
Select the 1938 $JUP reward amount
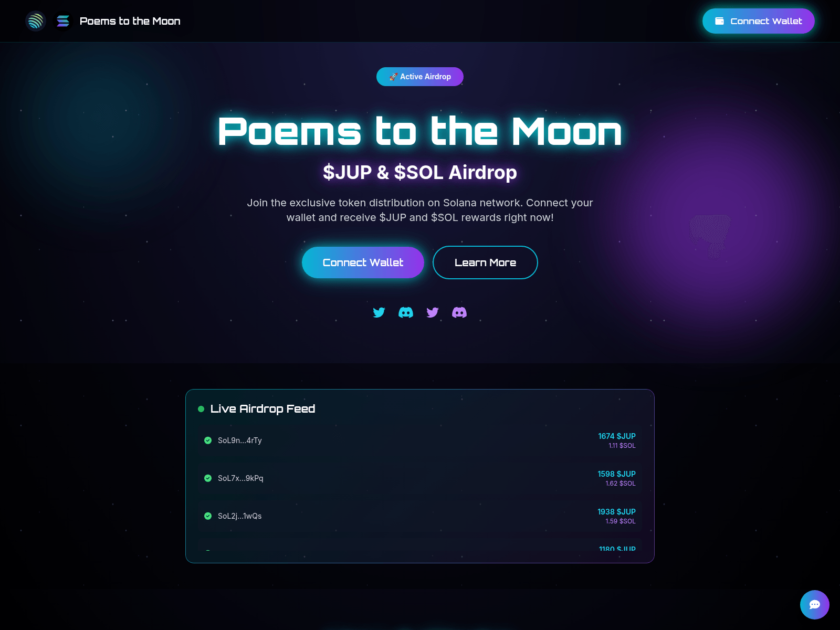tap(616, 511)
